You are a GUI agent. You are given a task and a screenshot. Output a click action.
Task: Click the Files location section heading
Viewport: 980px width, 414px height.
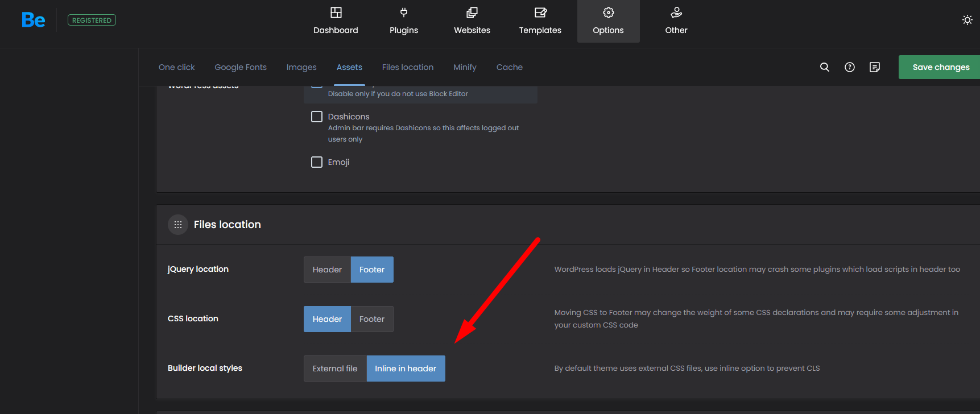[x=228, y=225]
